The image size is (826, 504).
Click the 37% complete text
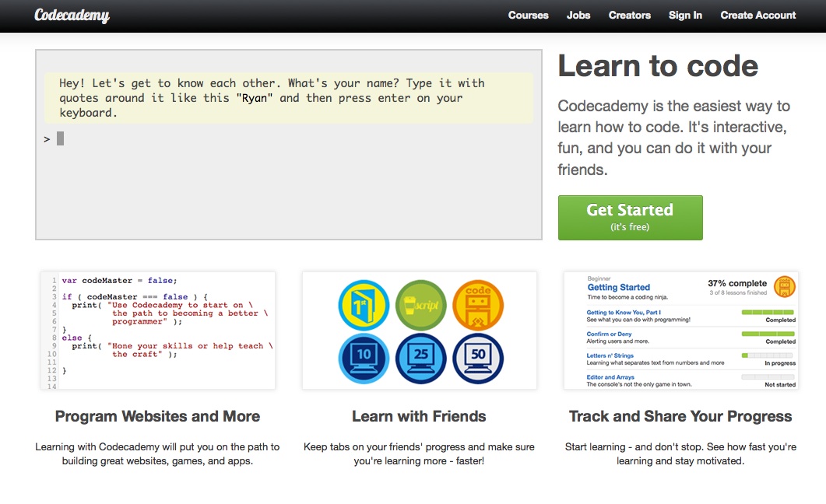pyautogui.click(x=737, y=283)
